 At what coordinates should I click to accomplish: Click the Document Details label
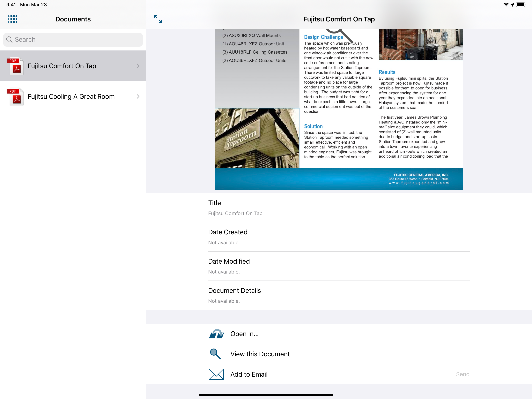234,290
